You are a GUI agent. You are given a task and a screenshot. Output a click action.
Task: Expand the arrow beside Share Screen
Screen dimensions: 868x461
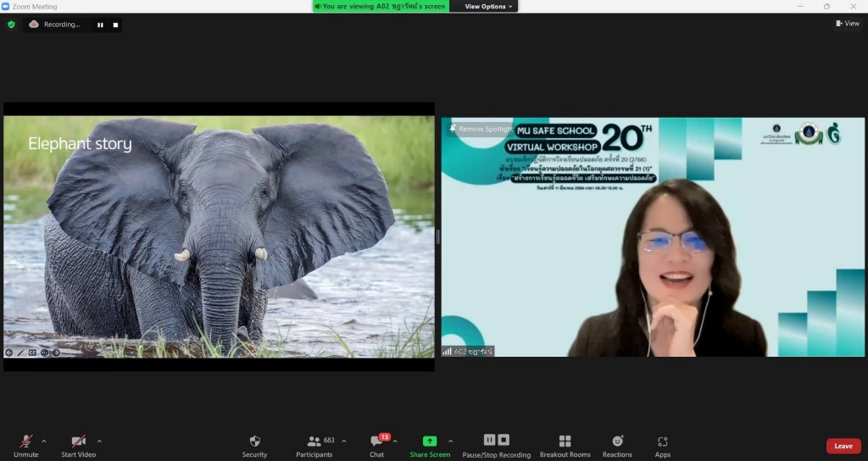click(x=450, y=441)
